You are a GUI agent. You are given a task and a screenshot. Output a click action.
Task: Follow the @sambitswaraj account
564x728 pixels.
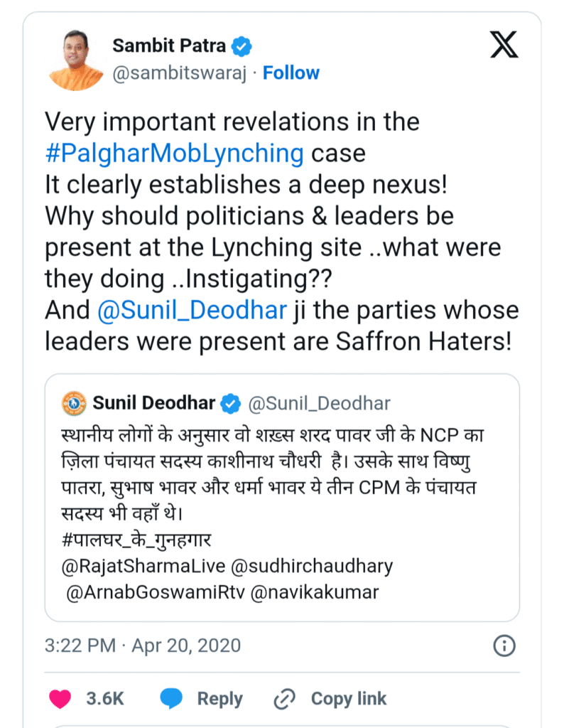click(291, 73)
